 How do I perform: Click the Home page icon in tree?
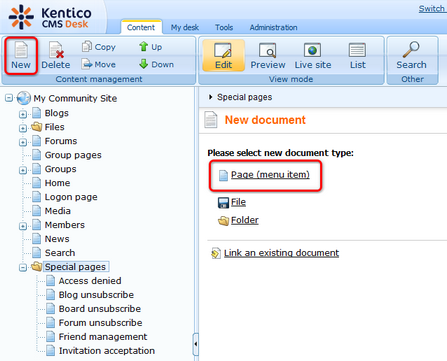[x=37, y=183]
